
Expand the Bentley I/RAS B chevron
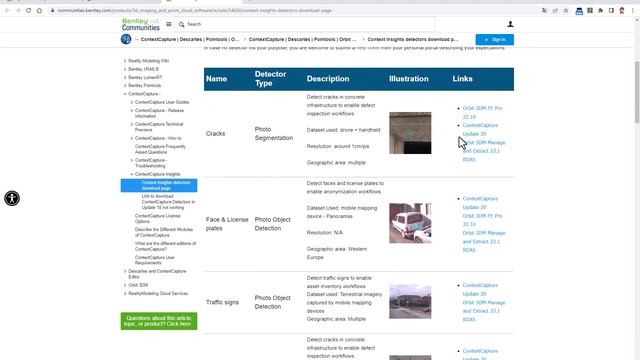coord(125,69)
